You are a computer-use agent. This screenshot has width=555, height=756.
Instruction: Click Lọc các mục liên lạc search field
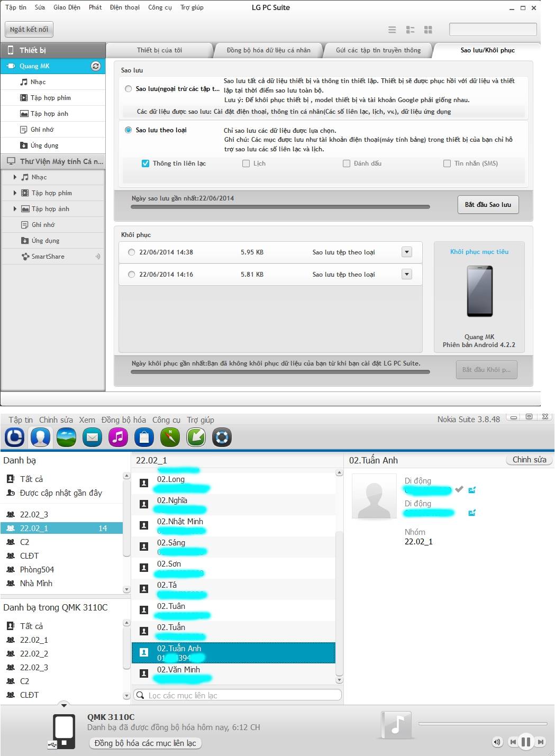[x=238, y=695]
